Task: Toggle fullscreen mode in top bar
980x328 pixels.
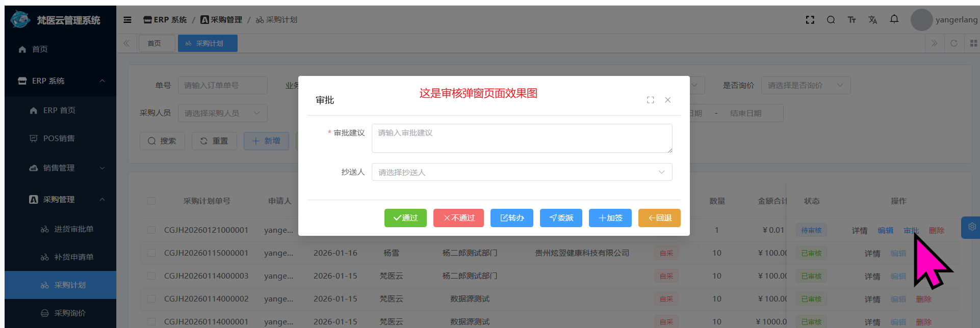Action: pyautogui.click(x=810, y=20)
